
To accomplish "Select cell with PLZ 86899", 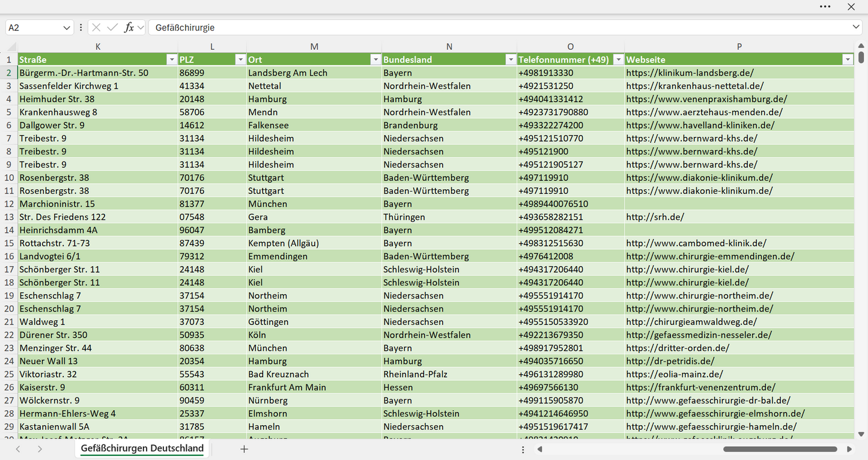I will (x=212, y=73).
